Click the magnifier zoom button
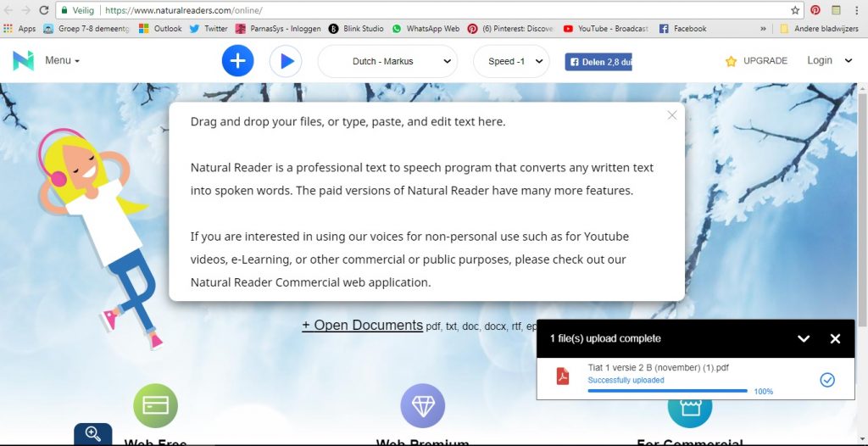This screenshot has width=868, height=446. (x=93, y=434)
